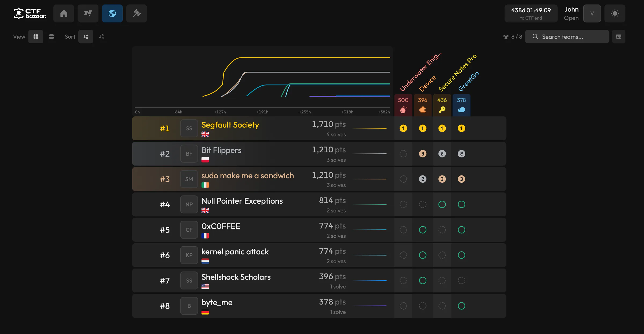The width and height of the screenshot is (644, 334).
Task: Open sudo make me a sandwich team
Action: [x=248, y=175]
